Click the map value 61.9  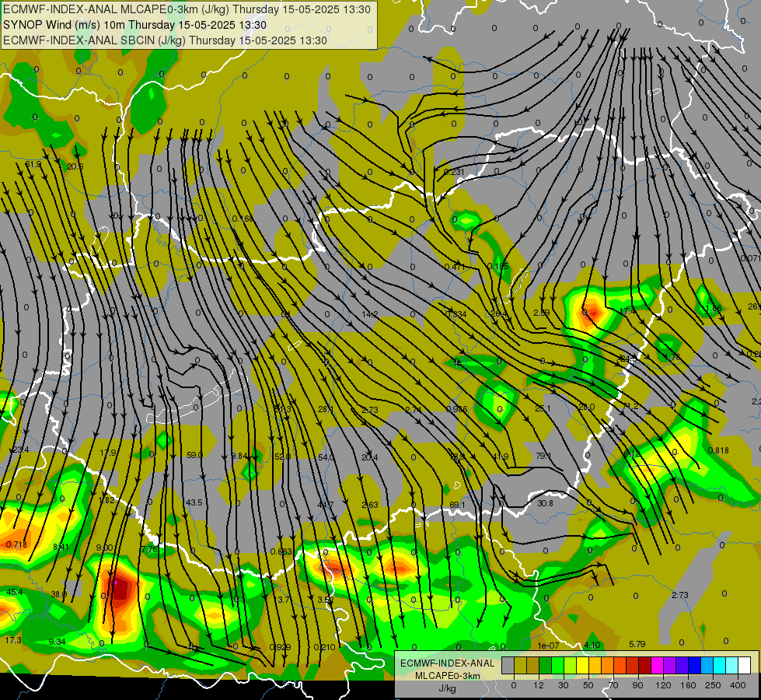(33, 165)
